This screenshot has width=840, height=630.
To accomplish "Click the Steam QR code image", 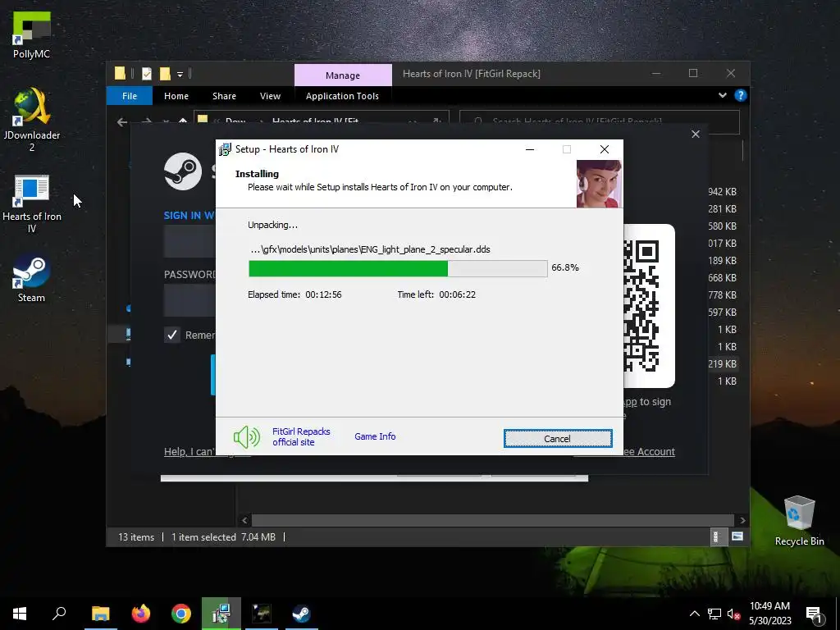I will [x=641, y=306].
